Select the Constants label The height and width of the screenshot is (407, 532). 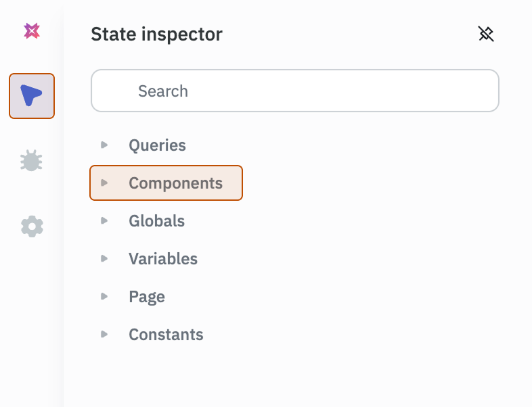point(166,335)
